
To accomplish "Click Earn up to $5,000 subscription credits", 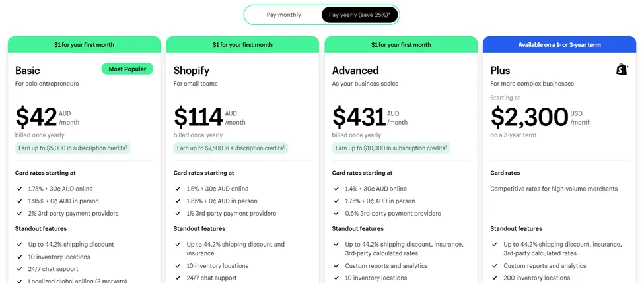I will coord(73,148).
